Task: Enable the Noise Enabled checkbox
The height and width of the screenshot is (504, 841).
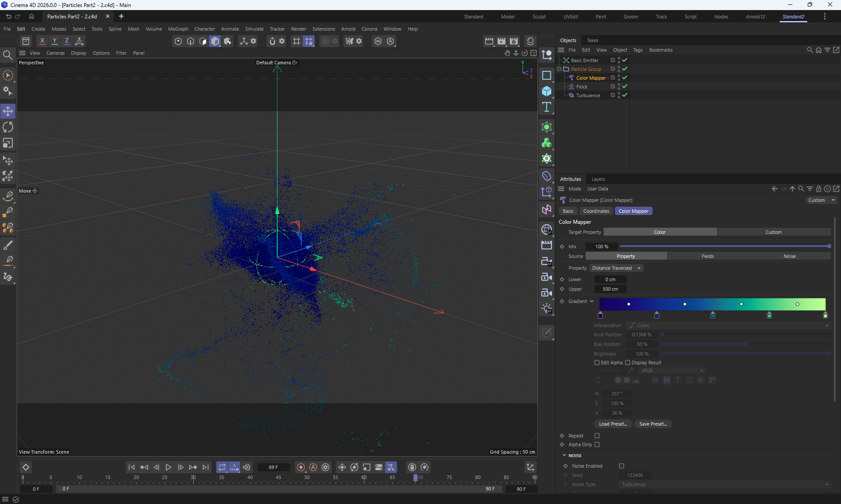Action: [x=621, y=466]
